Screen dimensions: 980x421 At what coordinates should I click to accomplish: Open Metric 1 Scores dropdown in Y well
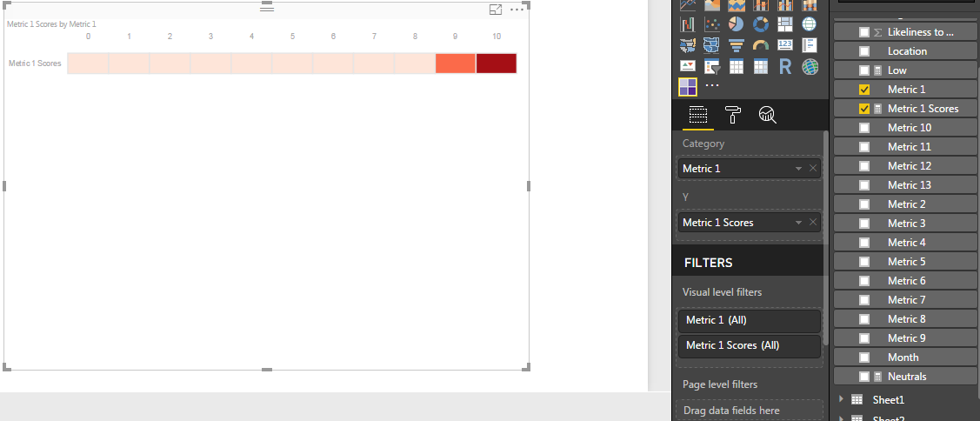[x=799, y=223]
